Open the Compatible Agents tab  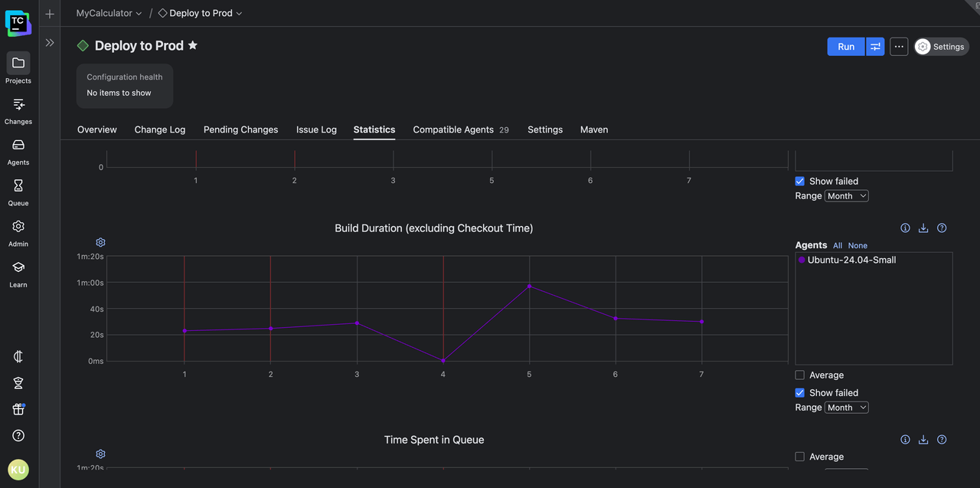pos(453,129)
